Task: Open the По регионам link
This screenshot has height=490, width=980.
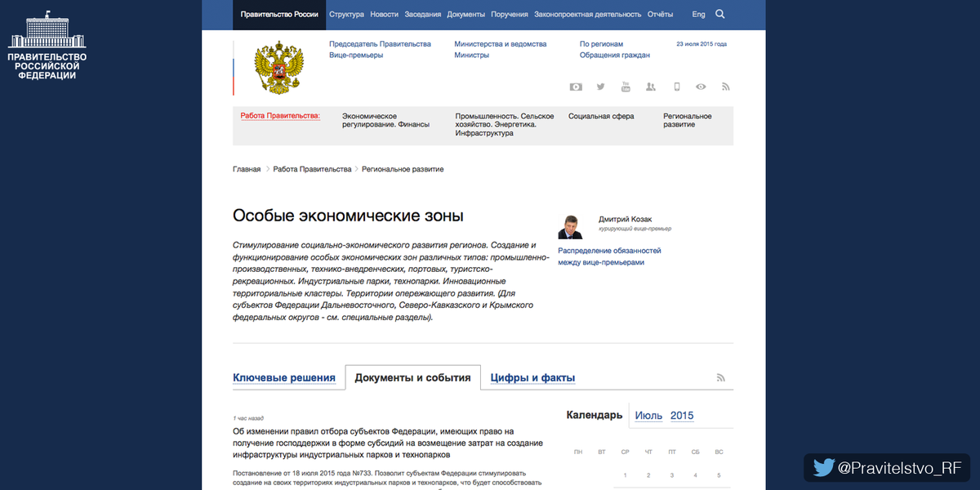Action: point(601,44)
